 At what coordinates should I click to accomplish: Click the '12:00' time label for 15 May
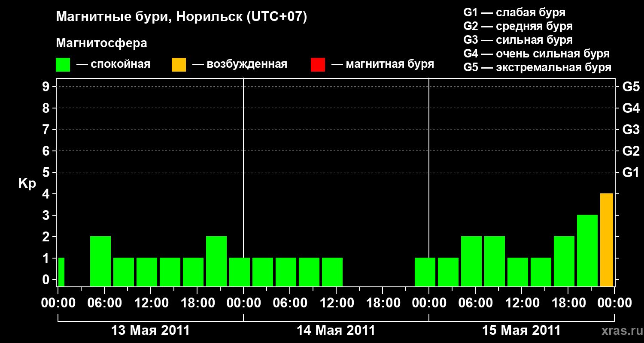(x=522, y=303)
